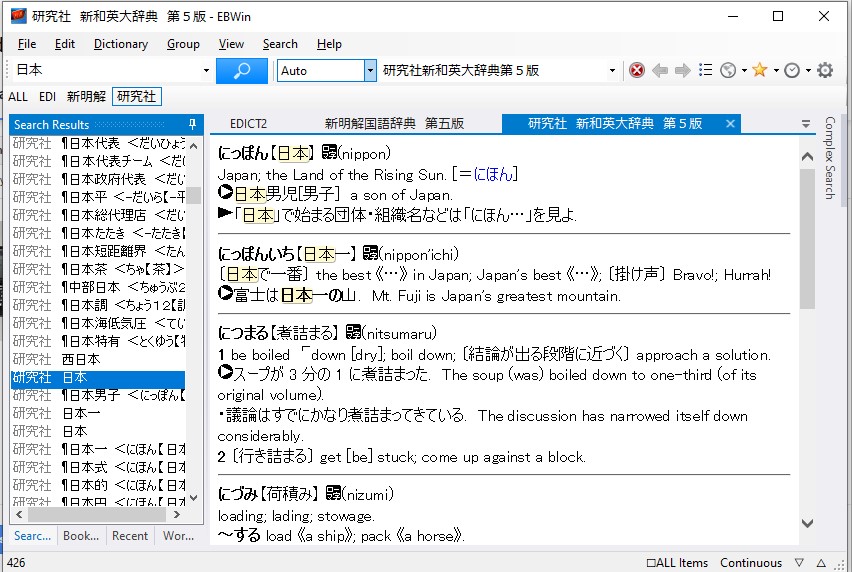This screenshot has height=572, width=852.
Task: Click the magnifier search button
Action: [x=242, y=71]
